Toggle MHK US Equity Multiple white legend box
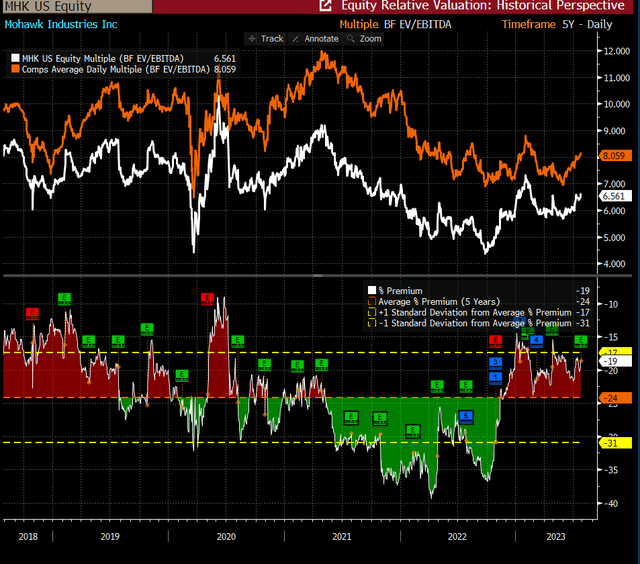Screen dimensions: 640x564 click(15, 58)
